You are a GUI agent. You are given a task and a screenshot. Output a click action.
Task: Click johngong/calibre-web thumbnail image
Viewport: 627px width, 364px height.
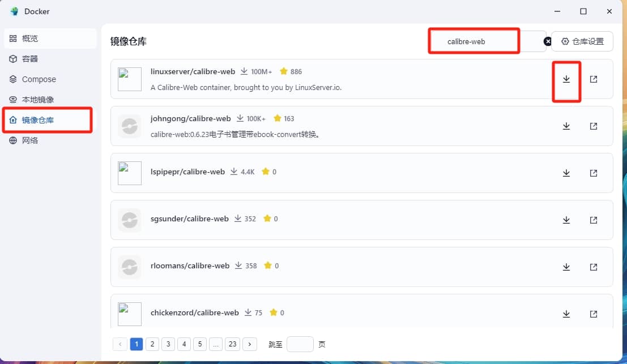130,126
